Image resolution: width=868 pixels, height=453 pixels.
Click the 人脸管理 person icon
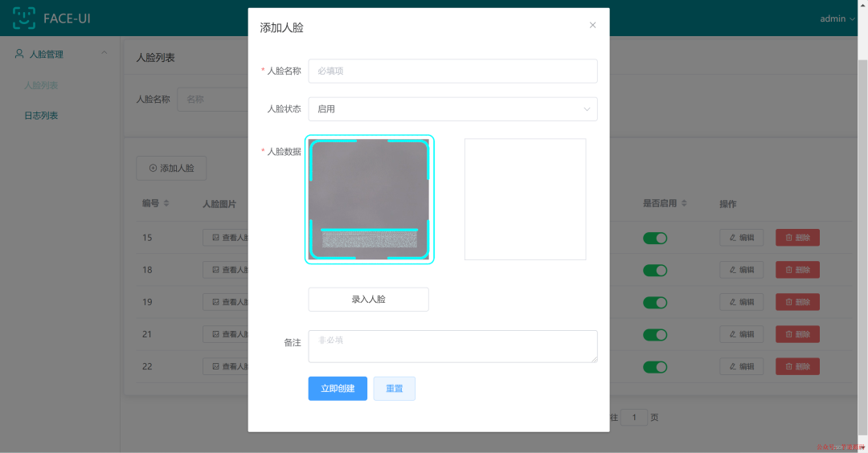(x=19, y=54)
